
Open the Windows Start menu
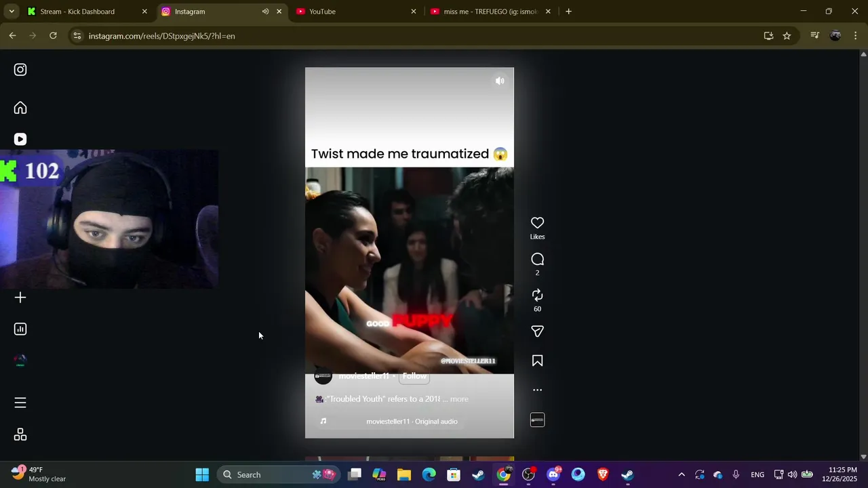point(202,474)
